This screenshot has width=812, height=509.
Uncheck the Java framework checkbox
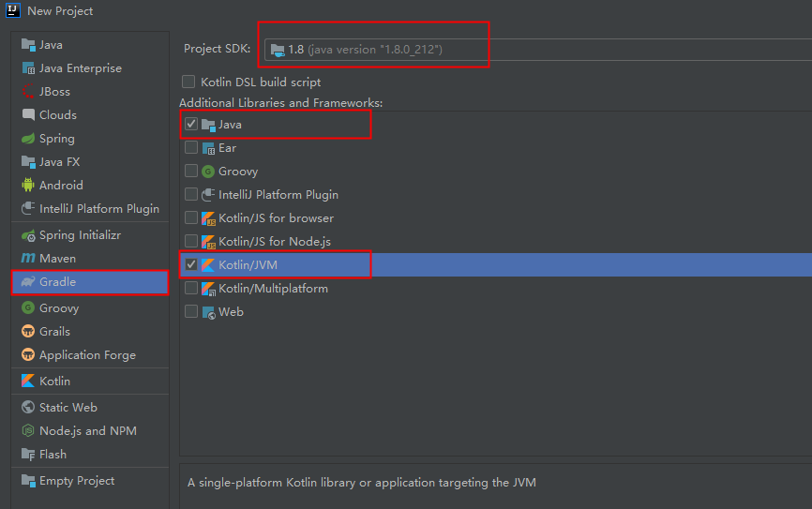point(191,124)
